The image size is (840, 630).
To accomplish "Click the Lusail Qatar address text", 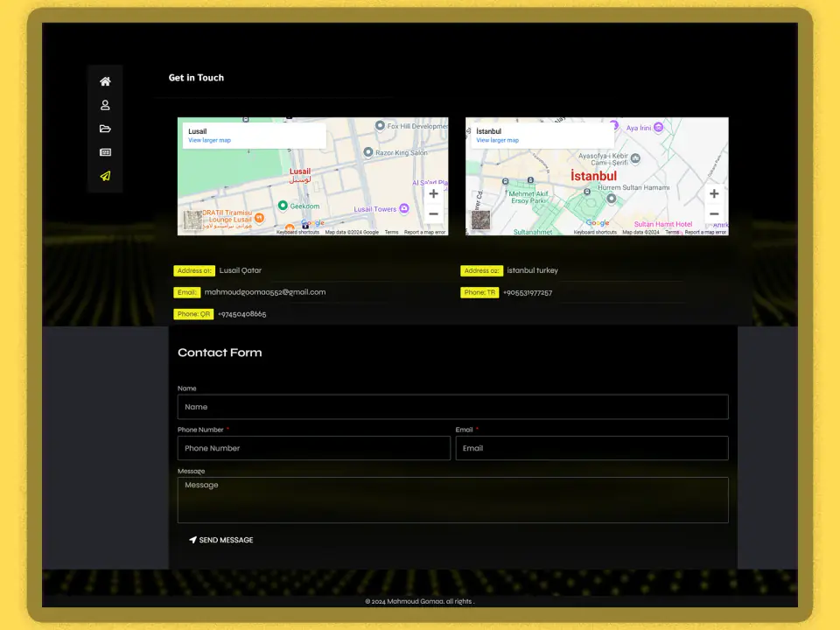I will click(241, 270).
